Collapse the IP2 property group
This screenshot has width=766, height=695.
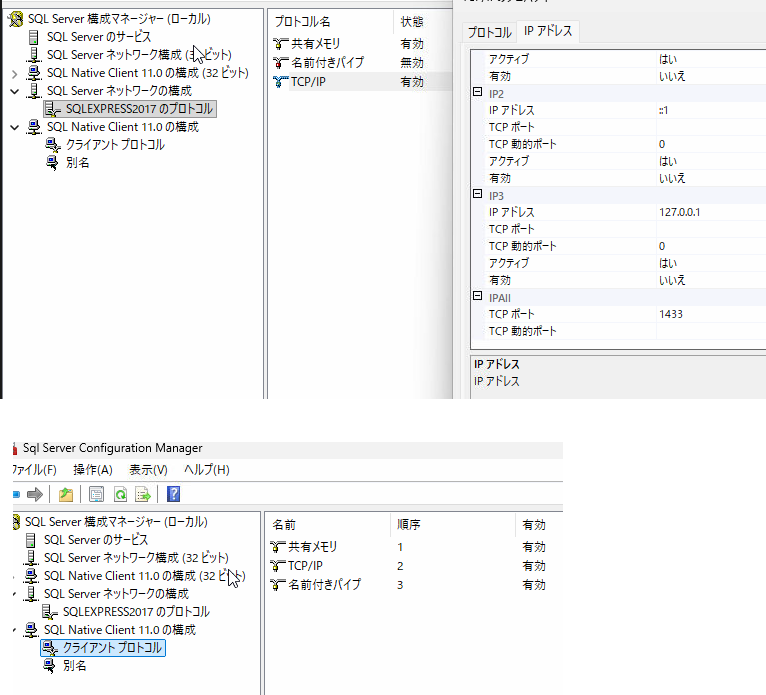(478, 93)
